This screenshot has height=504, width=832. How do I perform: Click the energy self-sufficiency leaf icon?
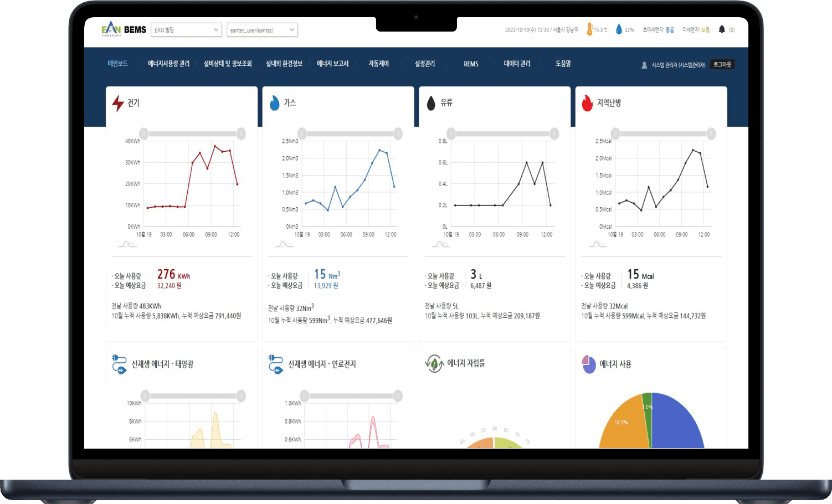coord(434,364)
